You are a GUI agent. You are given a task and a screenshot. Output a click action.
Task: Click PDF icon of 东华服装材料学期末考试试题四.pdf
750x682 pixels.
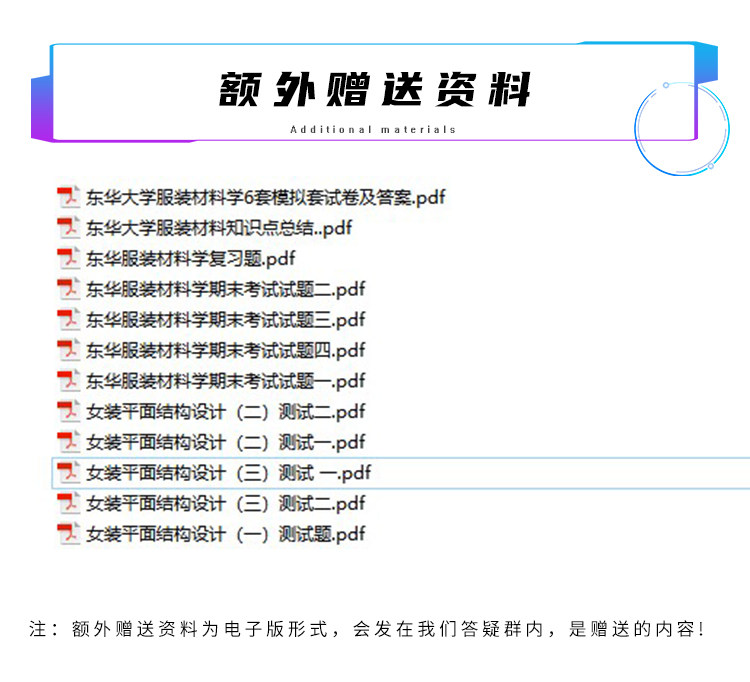[68, 350]
